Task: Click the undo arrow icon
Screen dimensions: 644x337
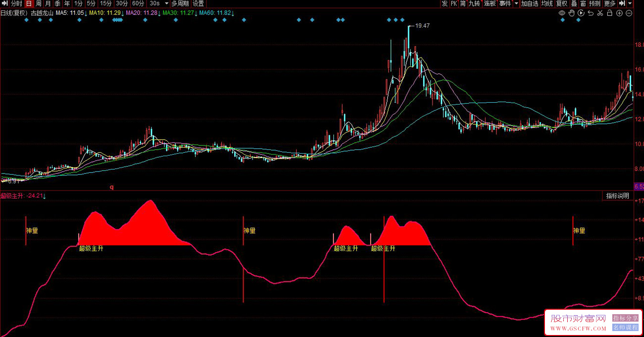Action: [x=590, y=13]
